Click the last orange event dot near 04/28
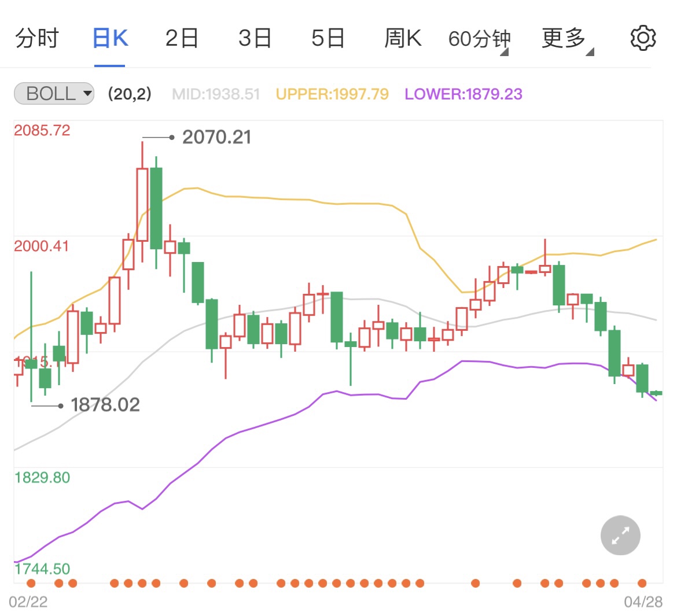Image resolution: width=677 pixels, height=616 pixels. 642,584
